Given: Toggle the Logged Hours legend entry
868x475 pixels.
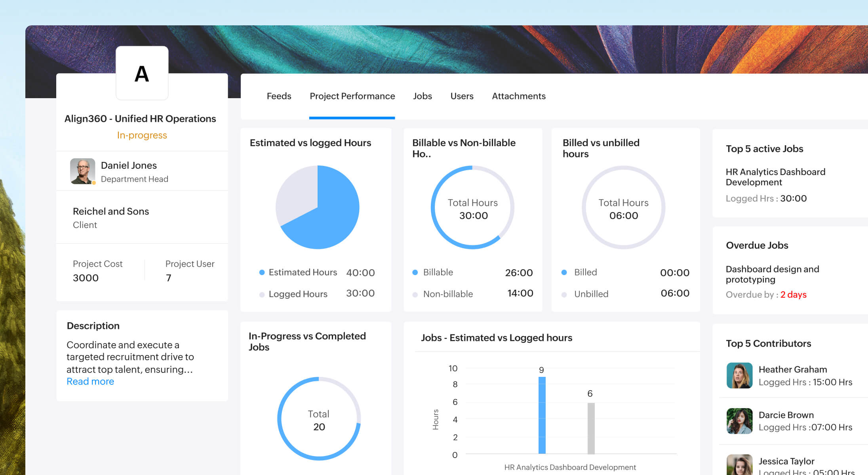Looking at the screenshot, I should [x=298, y=294].
